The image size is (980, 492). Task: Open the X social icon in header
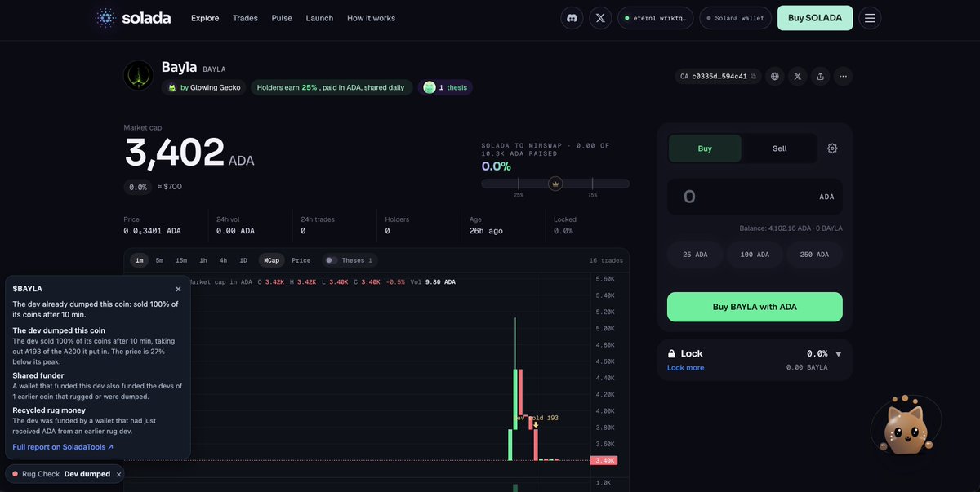point(600,18)
